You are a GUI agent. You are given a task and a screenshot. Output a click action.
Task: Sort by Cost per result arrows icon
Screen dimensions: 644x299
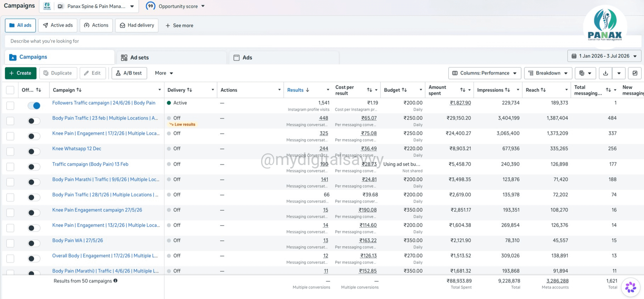tap(369, 90)
